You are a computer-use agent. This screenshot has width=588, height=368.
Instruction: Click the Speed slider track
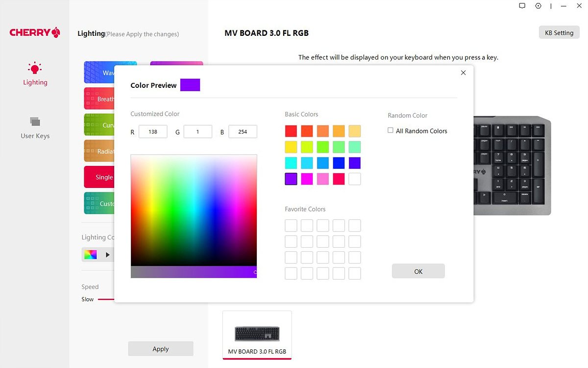pos(106,299)
